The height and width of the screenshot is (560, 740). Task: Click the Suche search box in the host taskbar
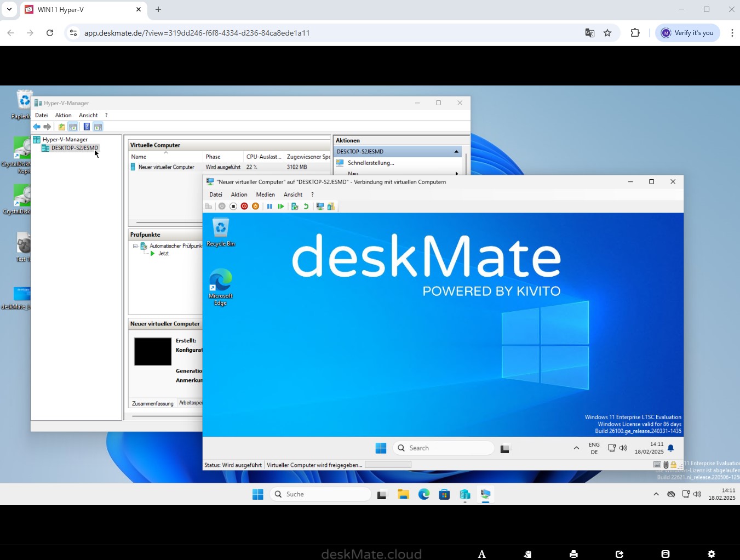[319, 494]
